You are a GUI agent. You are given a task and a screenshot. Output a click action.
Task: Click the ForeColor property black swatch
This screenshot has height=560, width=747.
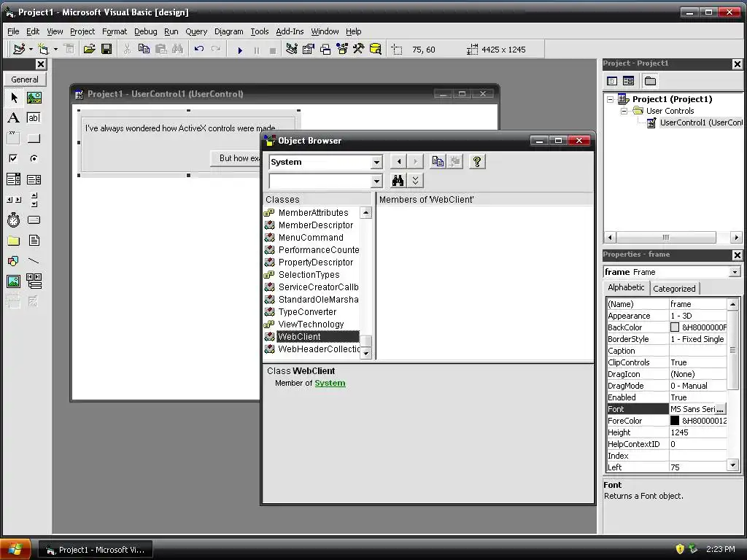tap(675, 421)
